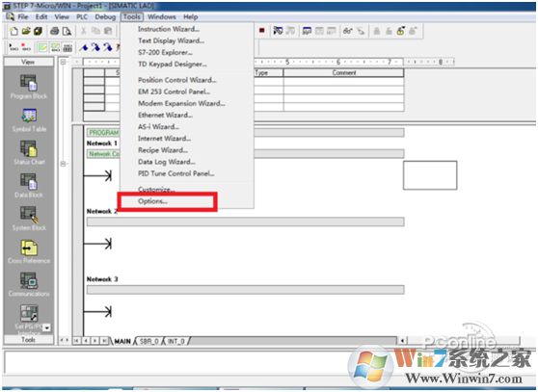Screen dimensions: 538x392
Task: Click the horizontal scrollbar left arrow
Action: click(x=402, y=341)
